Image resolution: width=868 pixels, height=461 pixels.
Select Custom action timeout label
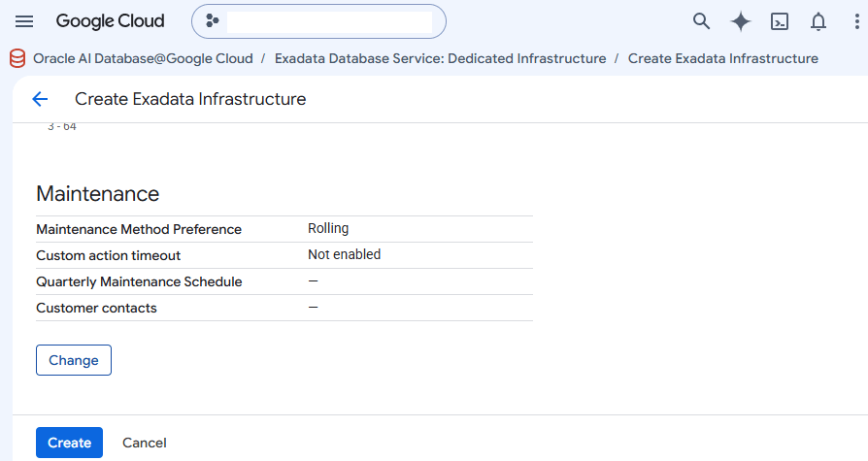[109, 255]
